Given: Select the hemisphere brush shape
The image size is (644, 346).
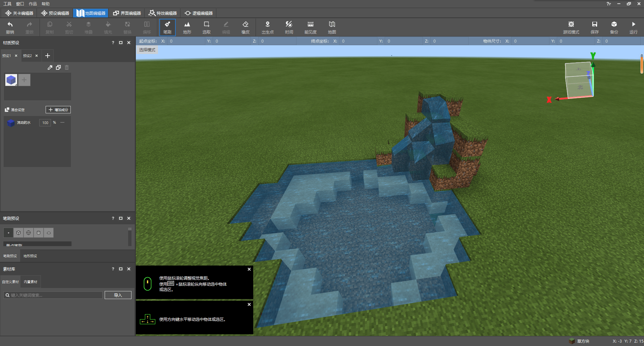Looking at the screenshot, I should pyautogui.click(x=49, y=233).
